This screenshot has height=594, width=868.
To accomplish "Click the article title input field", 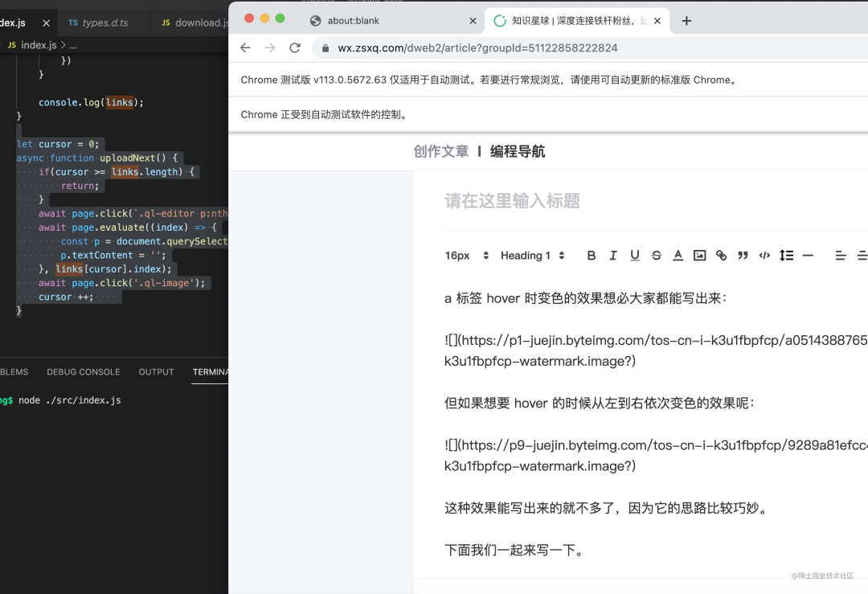I will [x=656, y=201].
